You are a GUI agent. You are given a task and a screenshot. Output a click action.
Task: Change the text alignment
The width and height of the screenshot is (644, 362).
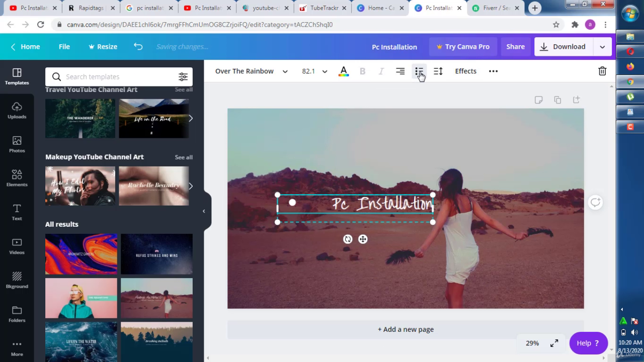pyautogui.click(x=400, y=71)
